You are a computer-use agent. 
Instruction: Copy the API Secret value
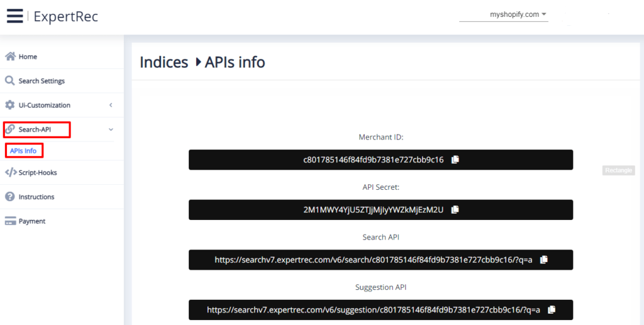[455, 210]
